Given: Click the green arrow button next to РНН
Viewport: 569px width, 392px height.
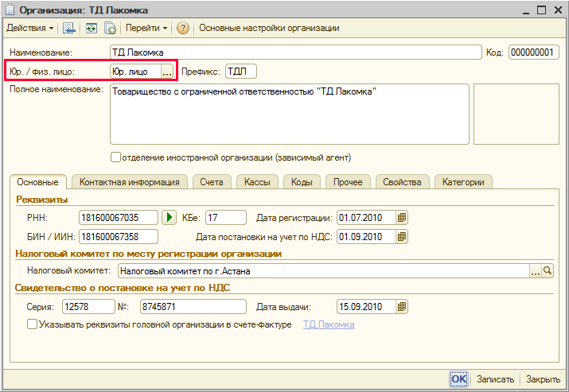Looking at the screenshot, I should [169, 217].
